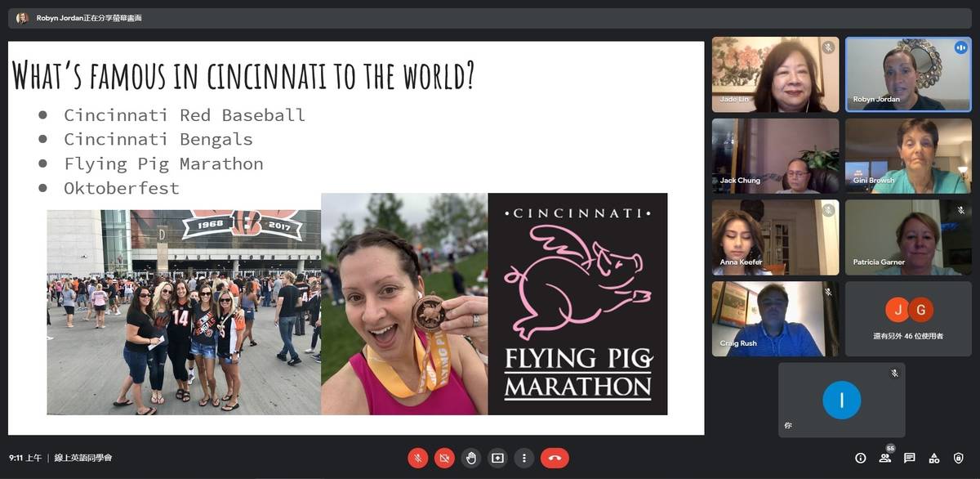
Task: Click the speaking indicator on Robyn Jordan's tile
Action: 960,47
